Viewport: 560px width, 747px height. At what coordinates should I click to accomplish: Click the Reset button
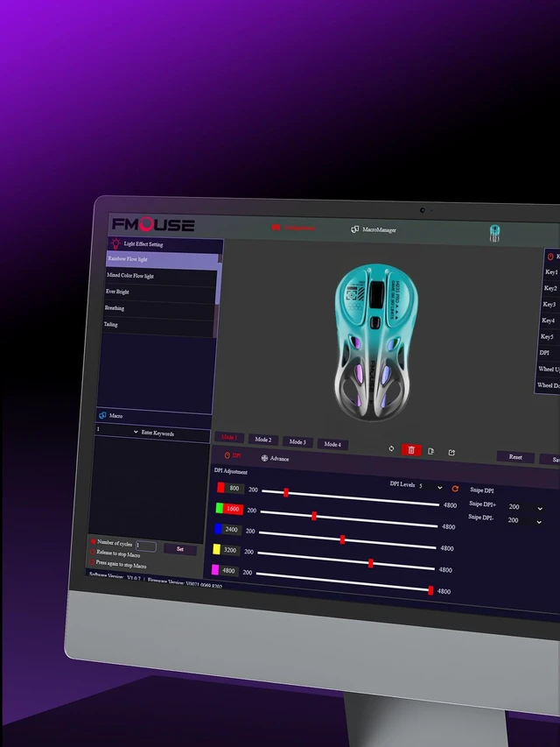(x=515, y=457)
